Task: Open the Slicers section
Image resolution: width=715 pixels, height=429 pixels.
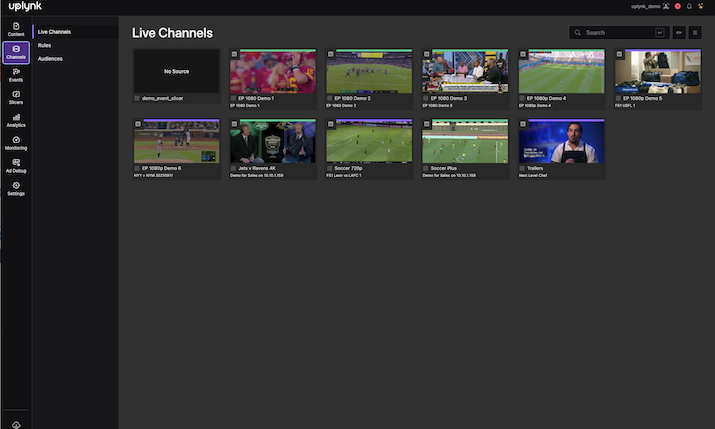Action: click(x=16, y=96)
